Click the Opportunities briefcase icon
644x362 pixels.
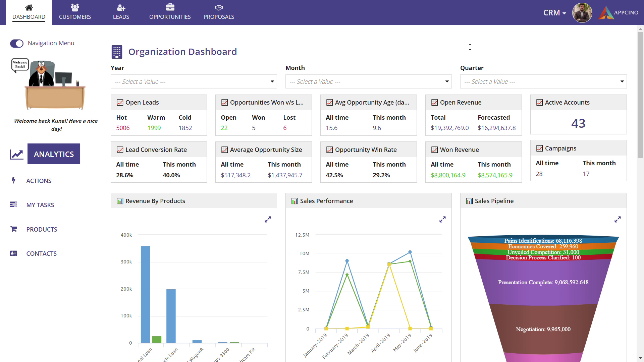pyautogui.click(x=170, y=7)
